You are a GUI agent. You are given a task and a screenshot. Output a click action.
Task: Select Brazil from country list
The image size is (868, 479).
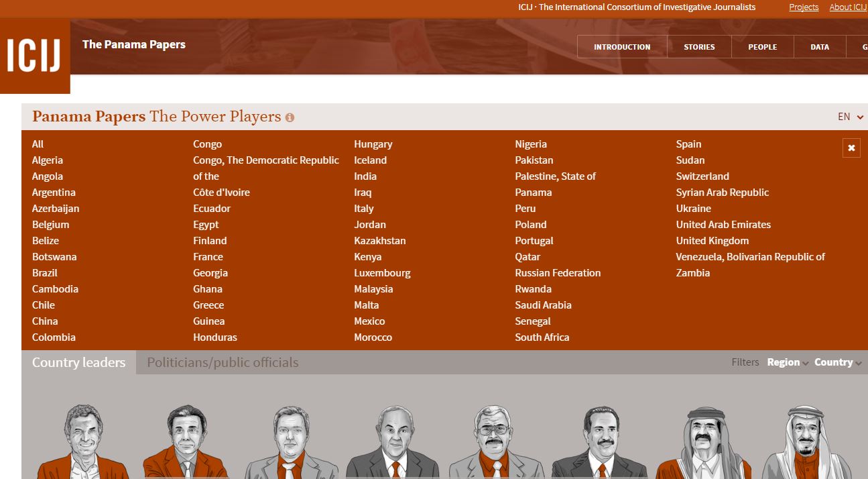44,273
